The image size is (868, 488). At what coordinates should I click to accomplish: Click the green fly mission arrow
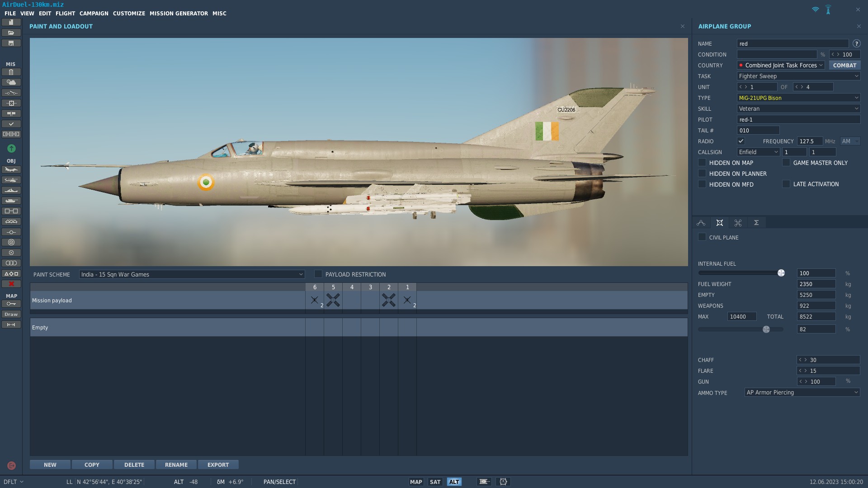[11, 148]
